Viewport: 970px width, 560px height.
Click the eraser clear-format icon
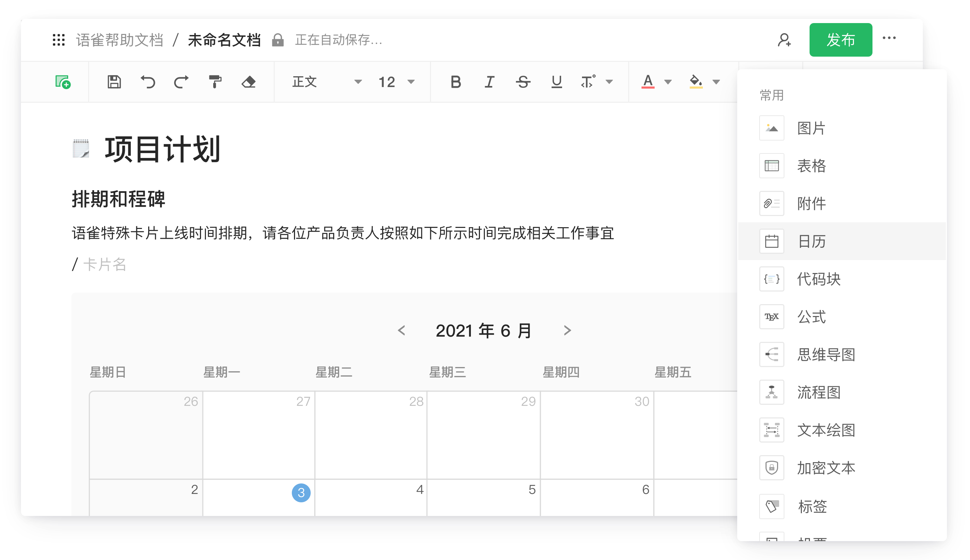click(249, 82)
